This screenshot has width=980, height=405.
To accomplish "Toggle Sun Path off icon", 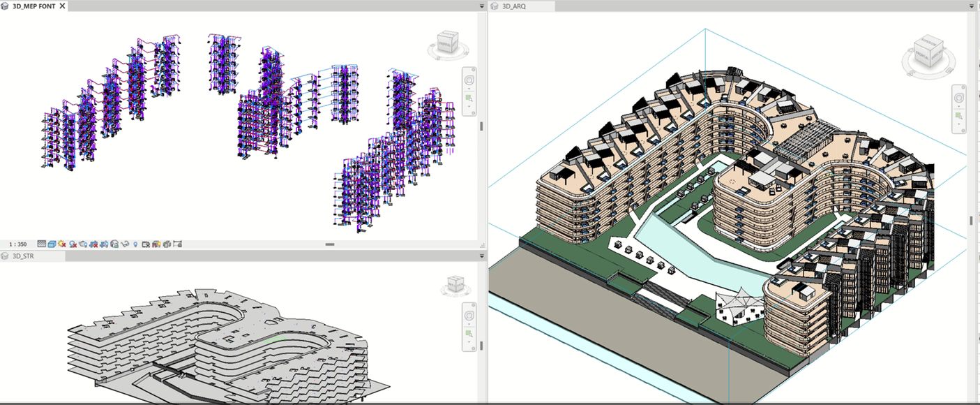I will 62,244.
